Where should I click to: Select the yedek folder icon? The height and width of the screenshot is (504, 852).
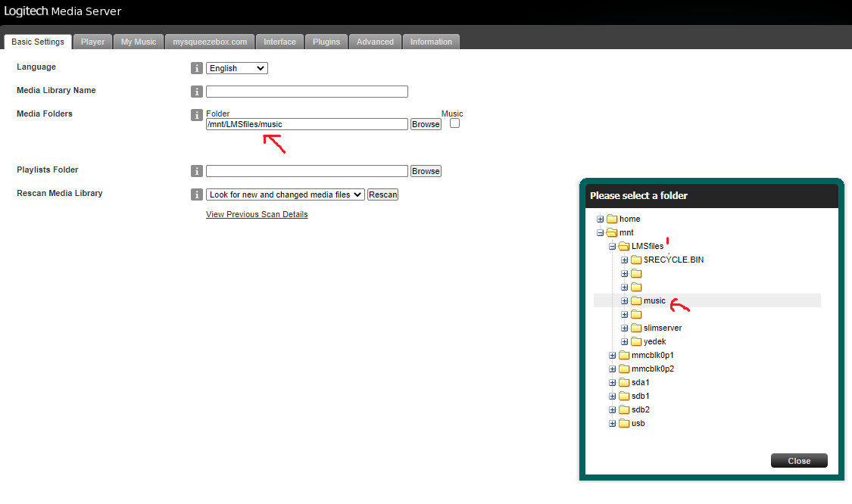[636, 341]
